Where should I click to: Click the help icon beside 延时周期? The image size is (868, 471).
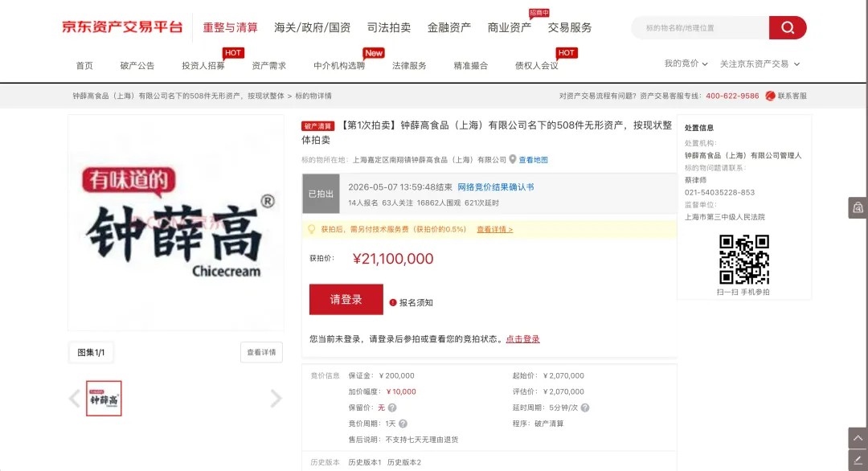tap(585, 408)
